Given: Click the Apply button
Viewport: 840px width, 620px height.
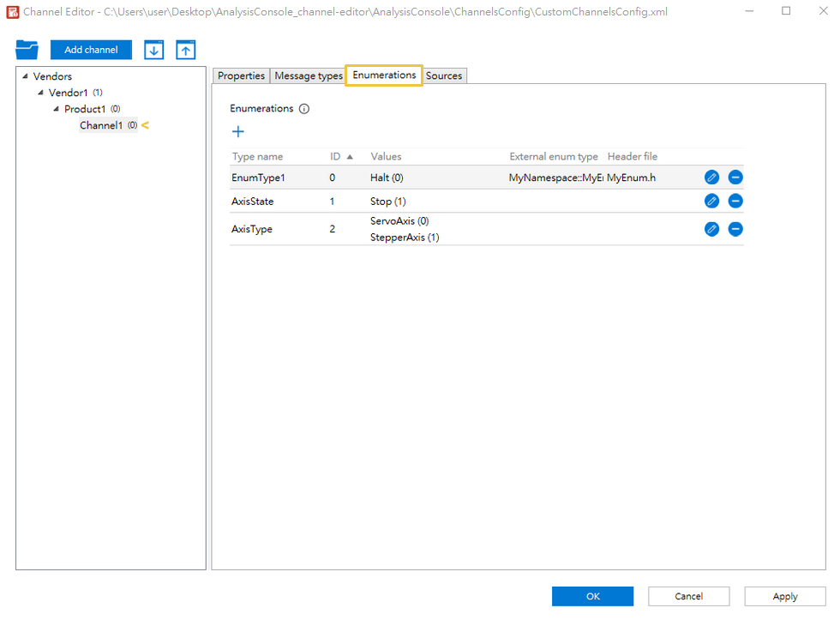Looking at the screenshot, I should pyautogui.click(x=784, y=596).
